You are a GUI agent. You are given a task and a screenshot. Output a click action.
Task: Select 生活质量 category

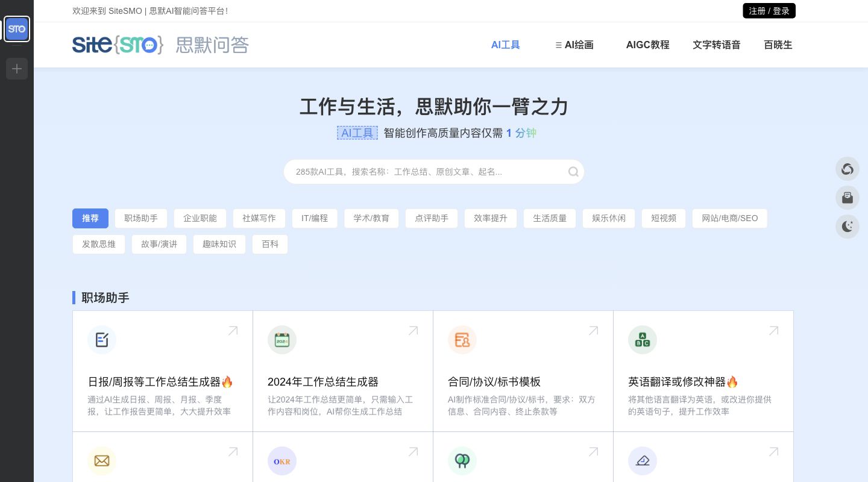tap(550, 218)
